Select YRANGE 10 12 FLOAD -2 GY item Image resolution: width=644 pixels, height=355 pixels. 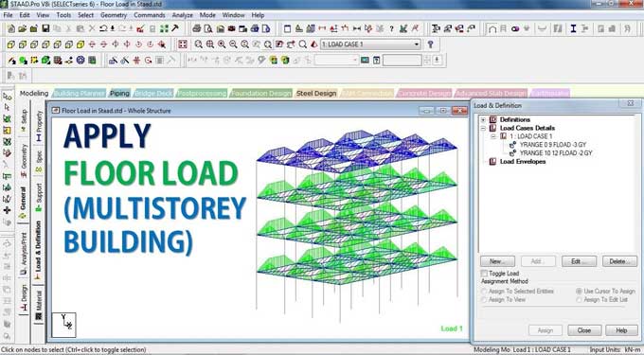556,153
